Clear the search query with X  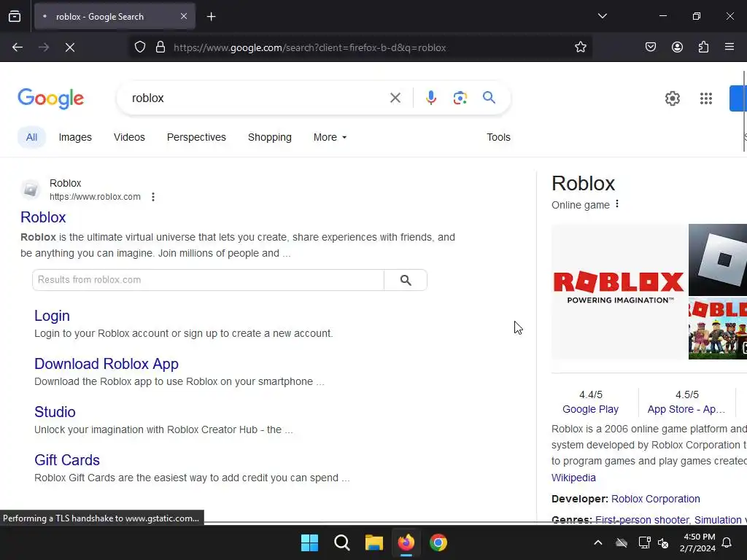tap(395, 98)
